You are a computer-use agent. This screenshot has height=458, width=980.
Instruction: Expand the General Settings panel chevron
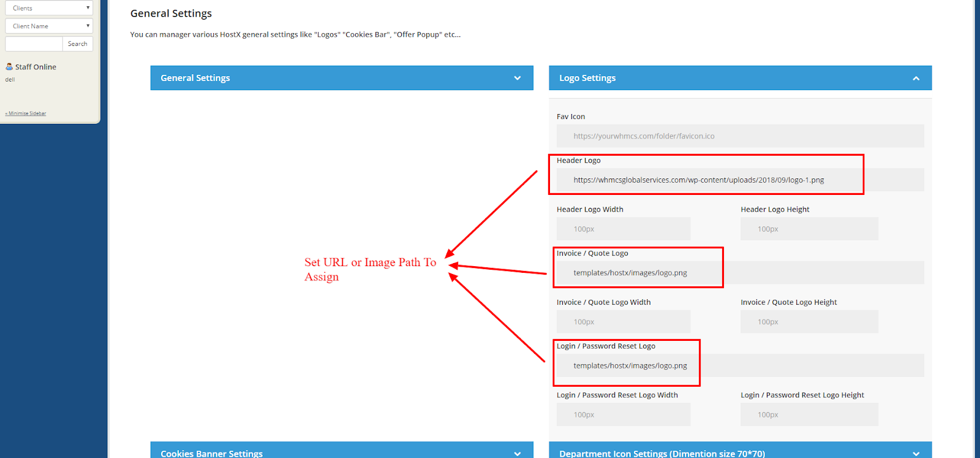click(517, 78)
